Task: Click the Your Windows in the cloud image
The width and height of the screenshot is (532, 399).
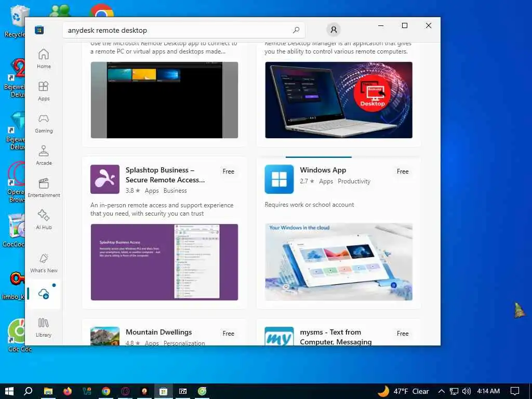Action: pyautogui.click(x=339, y=262)
